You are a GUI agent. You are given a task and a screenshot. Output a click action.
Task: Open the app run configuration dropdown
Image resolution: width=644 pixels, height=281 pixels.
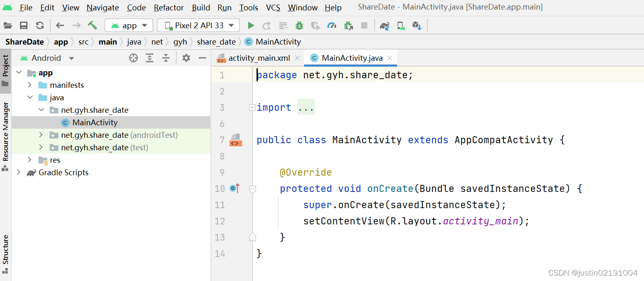[129, 25]
